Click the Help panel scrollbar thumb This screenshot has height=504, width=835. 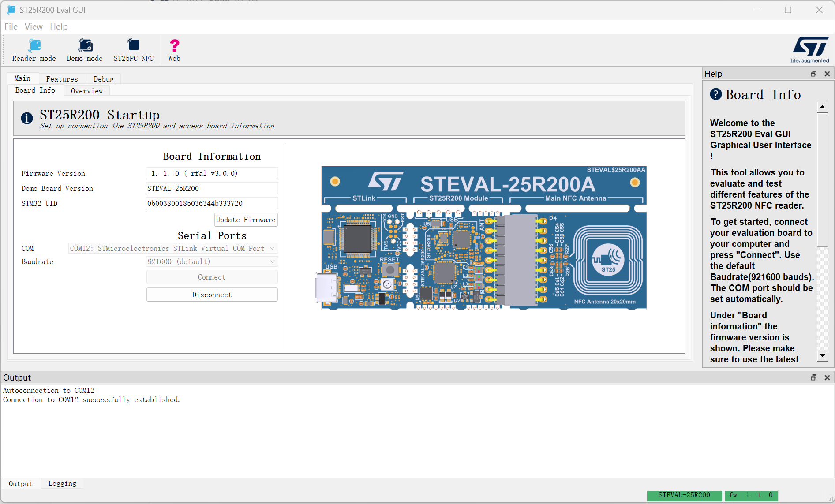(x=822, y=180)
